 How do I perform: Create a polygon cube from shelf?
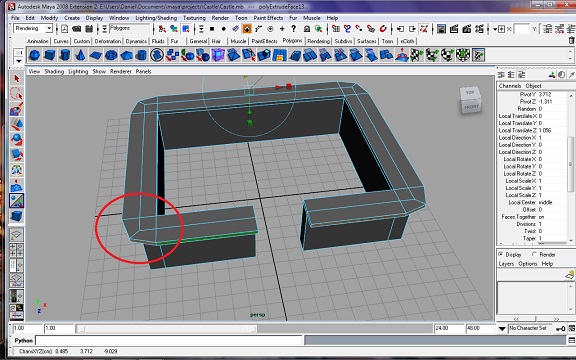pyautogui.click(x=49, y=55)
